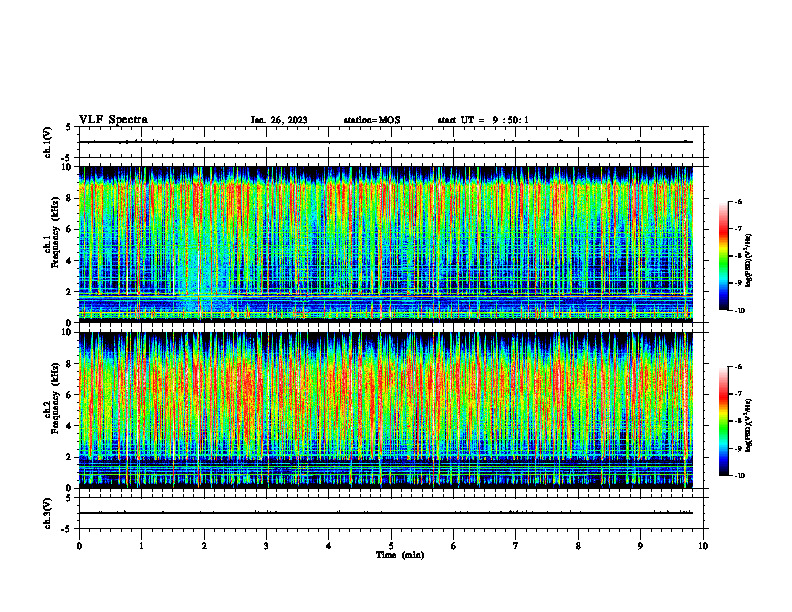
Task: Click the ch.1 spectrogram color scale bar
Action: tap(724, 256)
